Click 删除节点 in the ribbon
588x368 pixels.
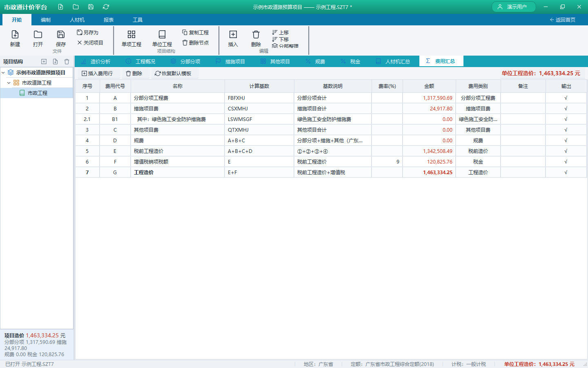point(195,43)
